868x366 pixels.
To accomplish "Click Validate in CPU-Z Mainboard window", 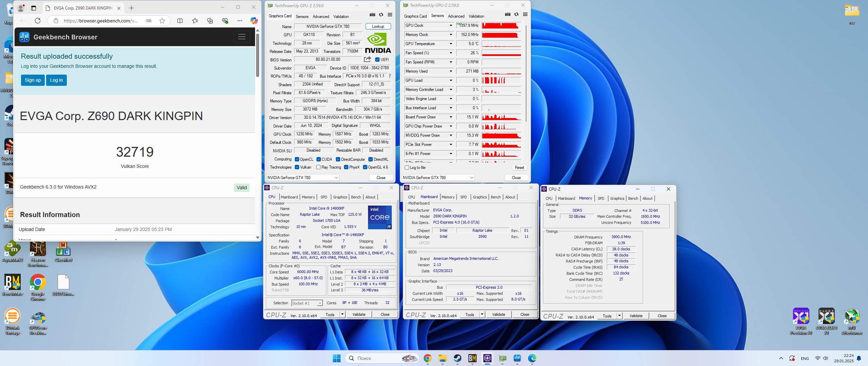I will tap(498, 314).
